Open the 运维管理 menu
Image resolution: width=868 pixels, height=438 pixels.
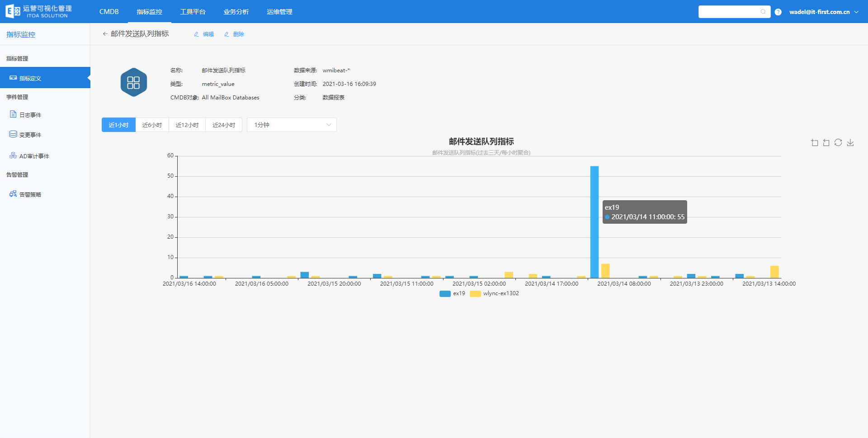[279, 12]
